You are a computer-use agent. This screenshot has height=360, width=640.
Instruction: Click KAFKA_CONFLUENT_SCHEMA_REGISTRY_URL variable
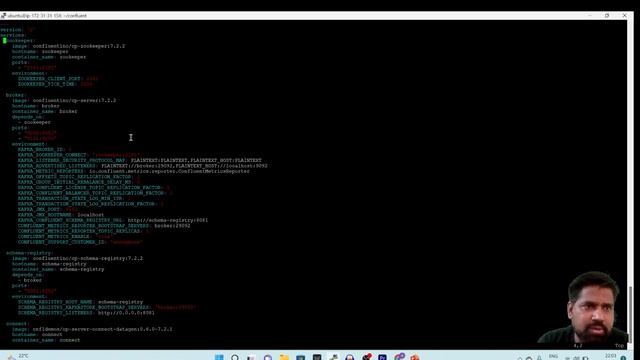pos(70,220)
